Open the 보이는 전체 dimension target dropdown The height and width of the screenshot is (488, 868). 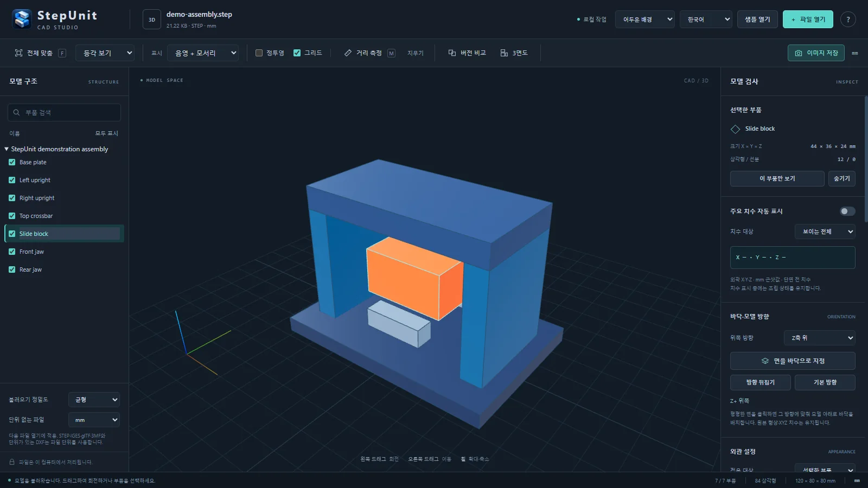click(825, 232)
